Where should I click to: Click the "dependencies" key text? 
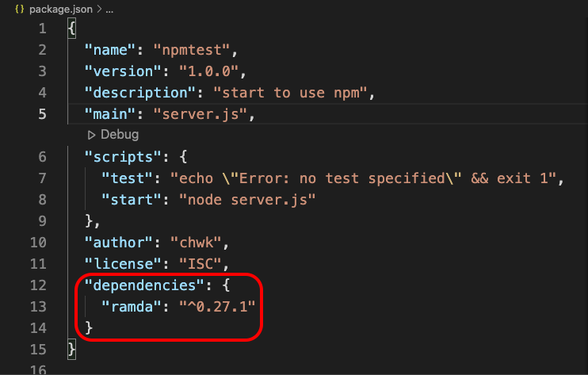point(144,285)
